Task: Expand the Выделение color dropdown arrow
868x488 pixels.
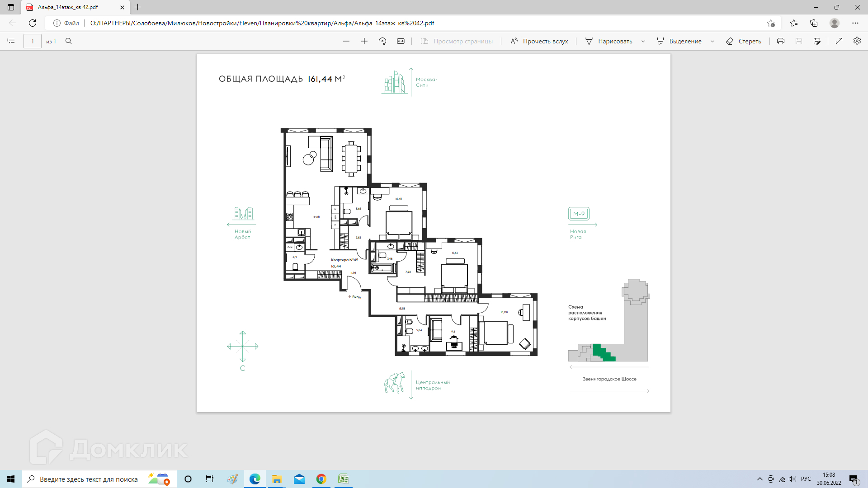Action: click(712, 41)
